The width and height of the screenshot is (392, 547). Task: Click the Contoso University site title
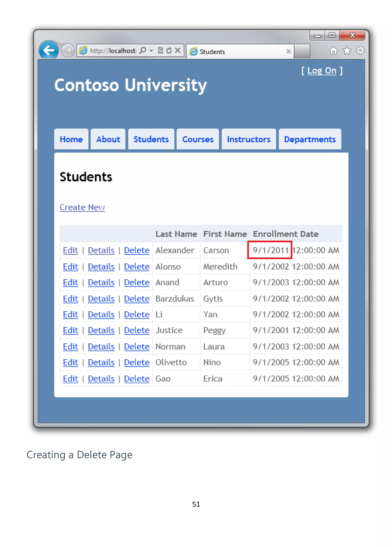(130, 85)
